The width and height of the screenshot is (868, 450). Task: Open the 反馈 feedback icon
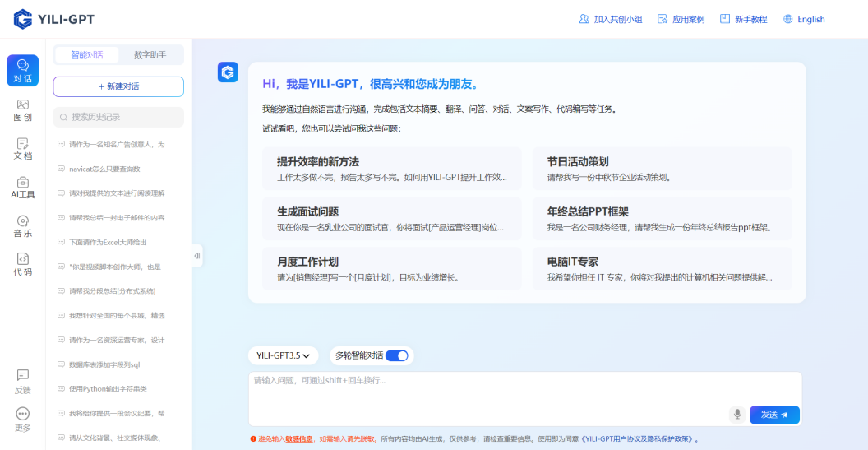[22, 381]
